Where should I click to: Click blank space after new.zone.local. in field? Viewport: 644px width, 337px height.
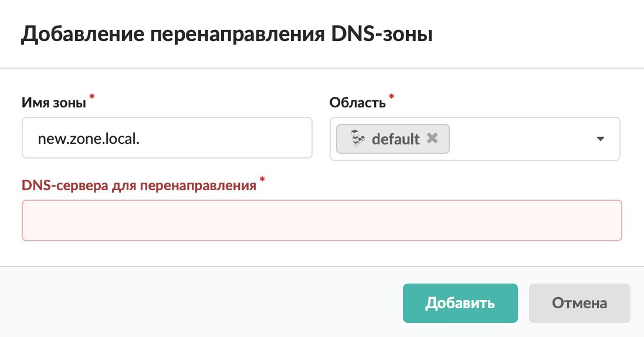click(235, 139)
